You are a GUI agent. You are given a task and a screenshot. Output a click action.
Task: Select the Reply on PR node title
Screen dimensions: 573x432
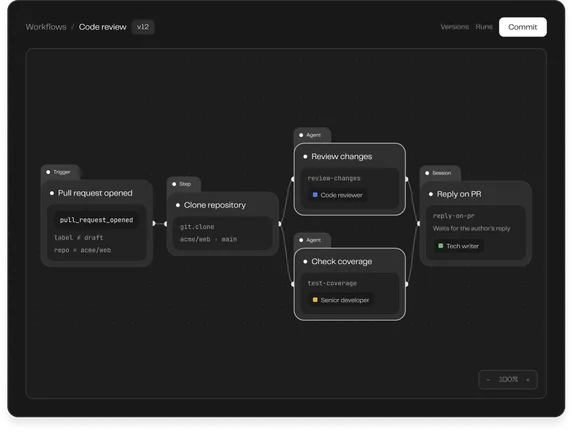(459, 194)
